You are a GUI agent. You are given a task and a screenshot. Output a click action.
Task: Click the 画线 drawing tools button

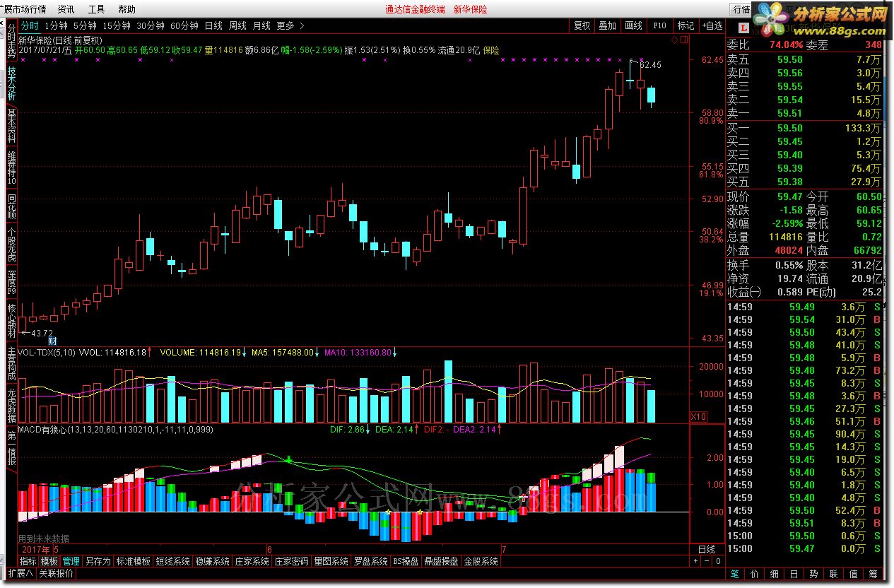(634, 25)
